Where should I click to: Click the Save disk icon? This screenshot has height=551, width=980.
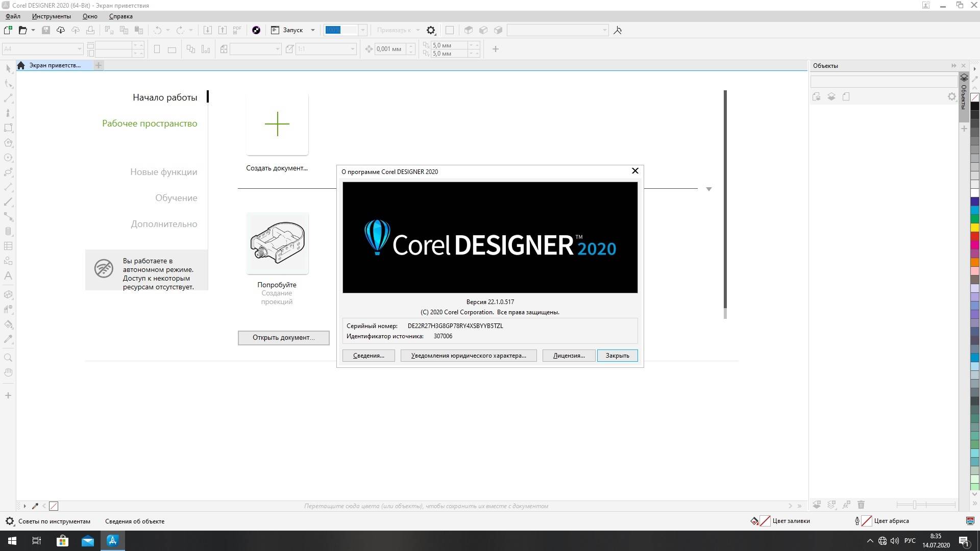(x=46, y=30)
